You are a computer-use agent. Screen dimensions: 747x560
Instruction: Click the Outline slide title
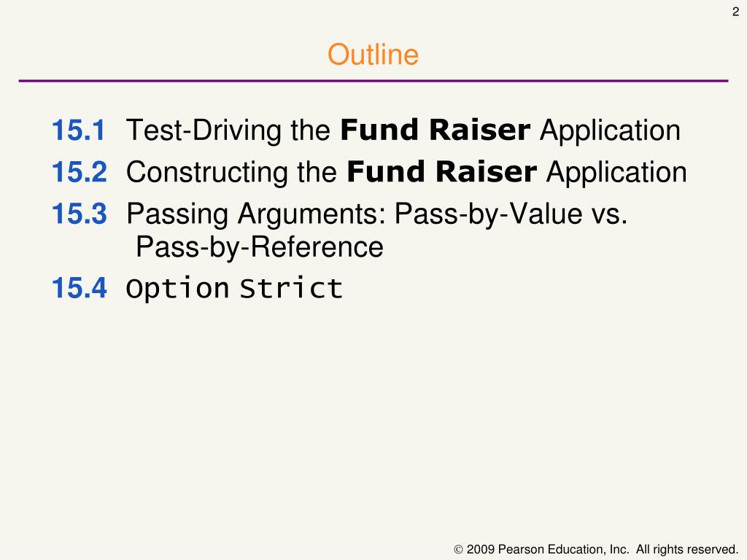click(373, 54)
